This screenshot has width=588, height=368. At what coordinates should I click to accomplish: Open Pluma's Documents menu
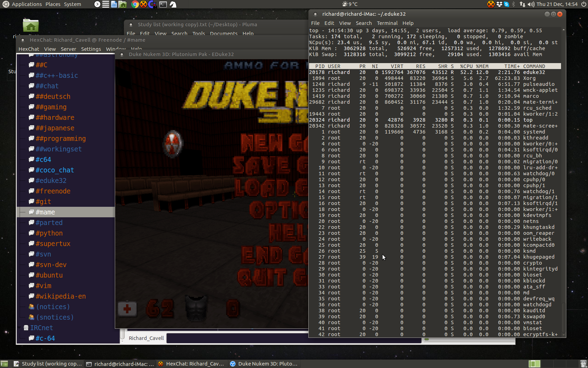[224, 34]
